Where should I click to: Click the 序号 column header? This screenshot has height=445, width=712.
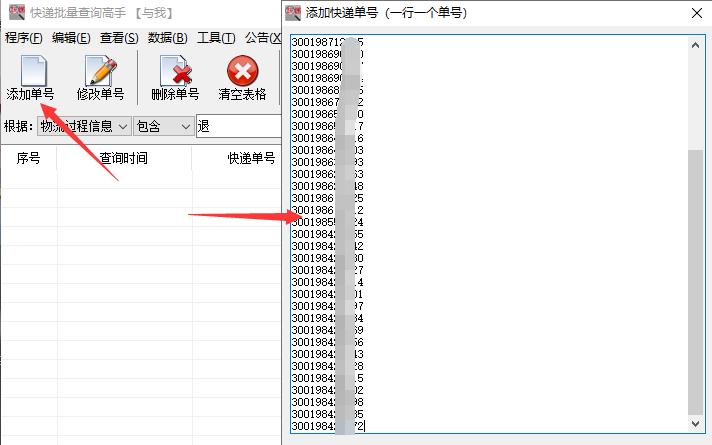[29, 158]
